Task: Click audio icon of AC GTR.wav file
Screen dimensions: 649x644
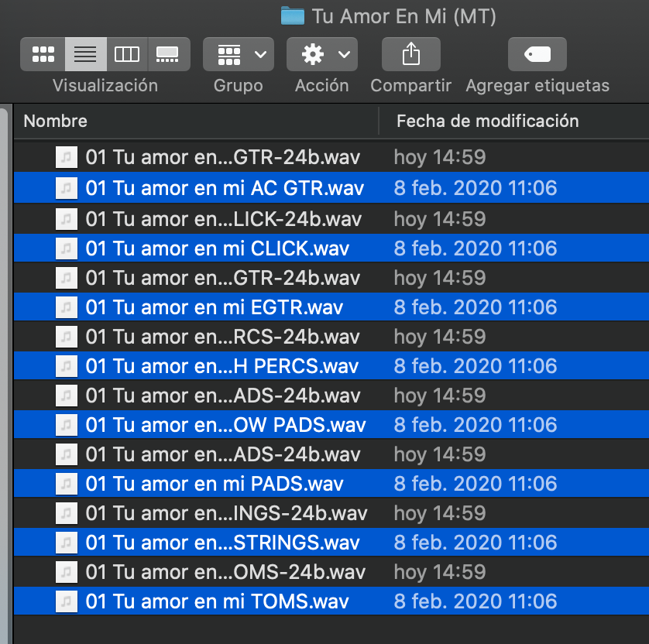Action: pos(67,188)
